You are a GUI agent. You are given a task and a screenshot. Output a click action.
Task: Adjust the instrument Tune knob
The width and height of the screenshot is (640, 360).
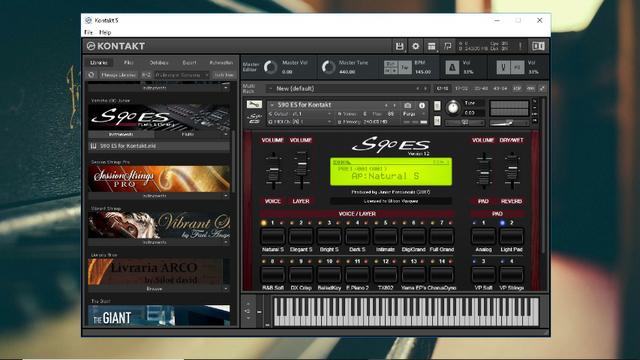point(453,108)
